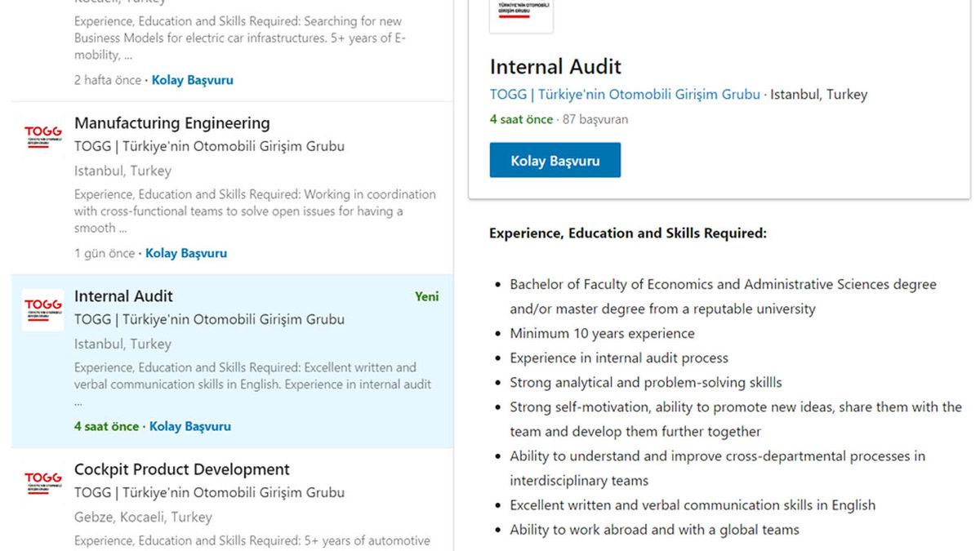The height and width of the screenshot is (551, 980).
Task: Click the Gebze, Kocaeli, Turkey location text
Action: 143,517
